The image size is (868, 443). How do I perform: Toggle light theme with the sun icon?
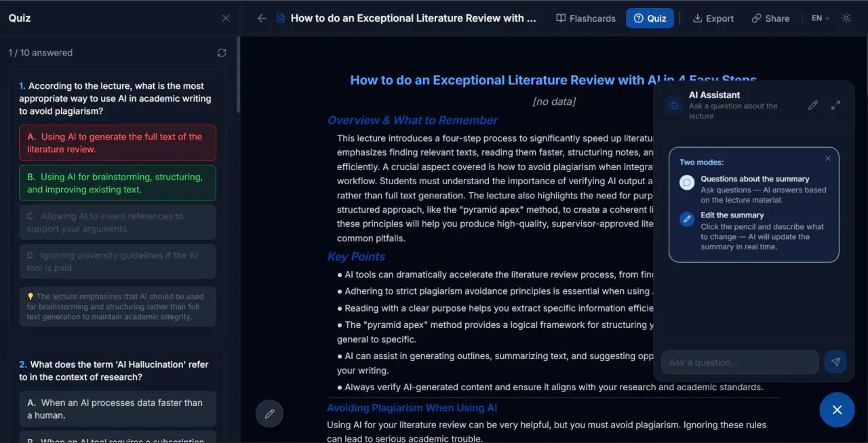tap(846, 18)
